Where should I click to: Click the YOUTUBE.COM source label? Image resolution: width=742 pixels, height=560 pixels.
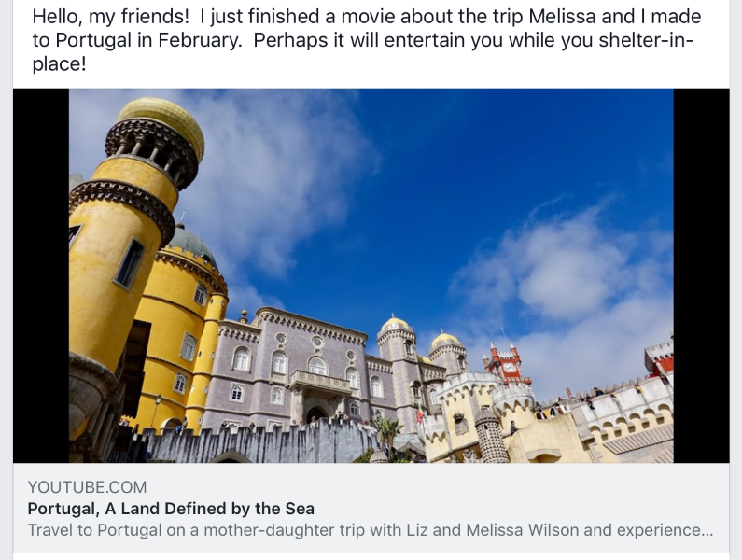tap(87, 486)
